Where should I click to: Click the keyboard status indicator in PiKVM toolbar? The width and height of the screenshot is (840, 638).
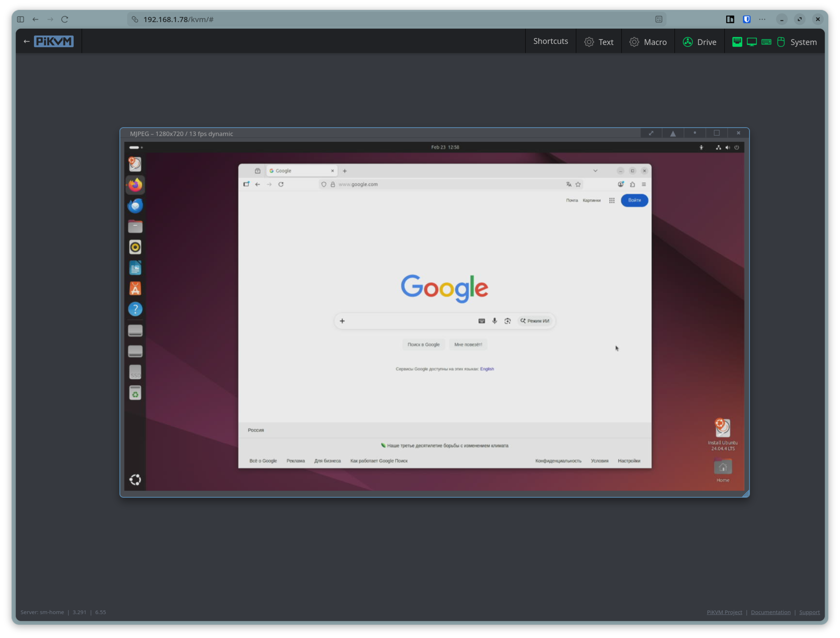click(766, 42)
